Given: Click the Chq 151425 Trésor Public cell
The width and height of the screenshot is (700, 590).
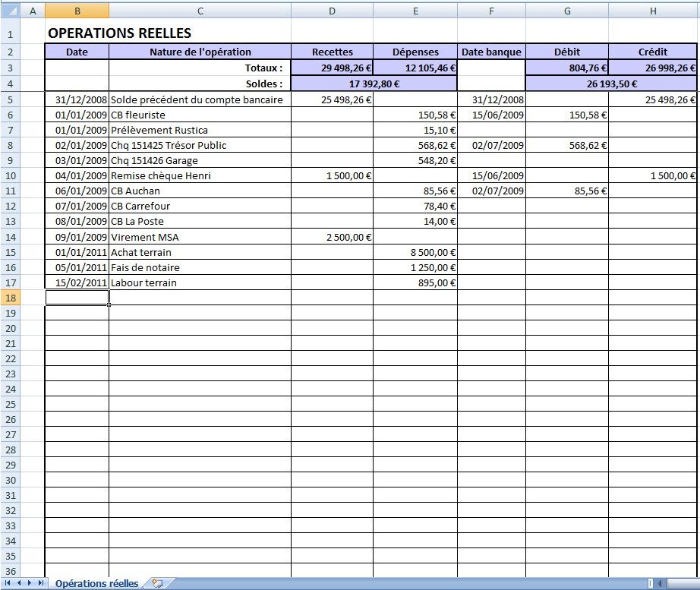Looking at the screenshot, I should pyautogui.click(x=200, y=145).
